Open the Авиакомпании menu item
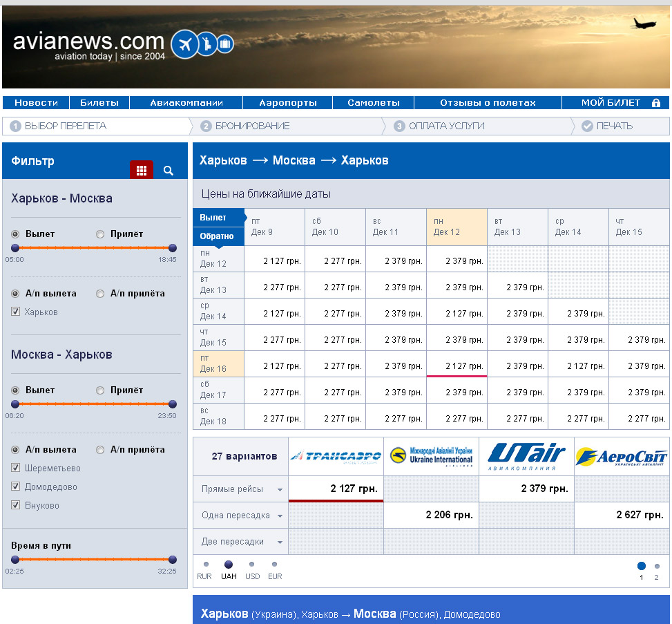Image resolution: width=672 pixels, height=624 pixels. 186,103
